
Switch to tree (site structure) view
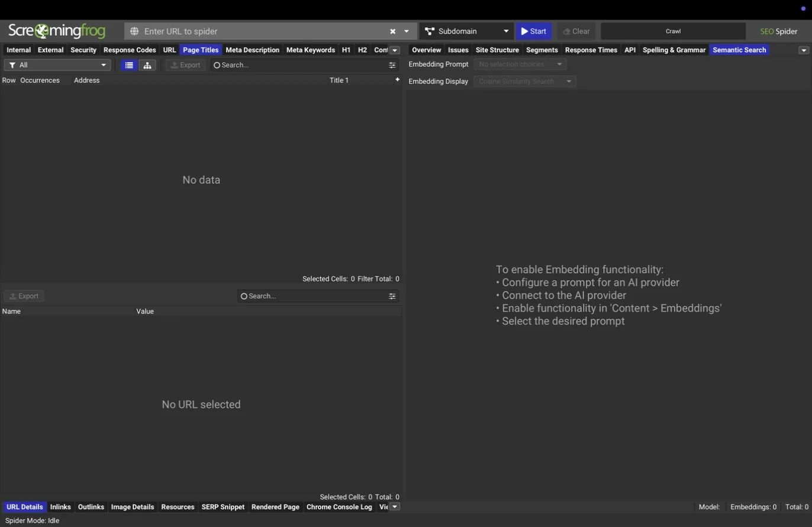click(x=147, y=65)
